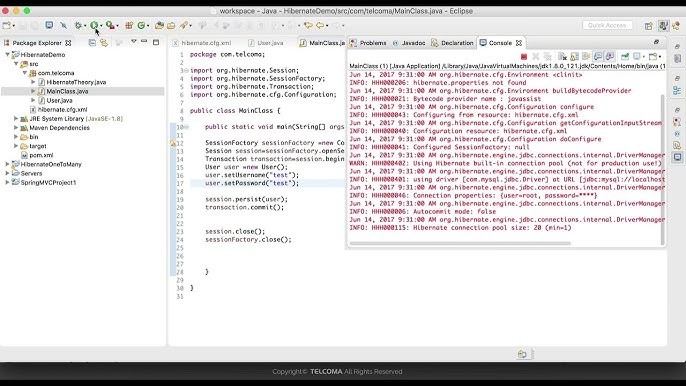Click Clear Console icon
686x386 pixels.
click(562, 56)
